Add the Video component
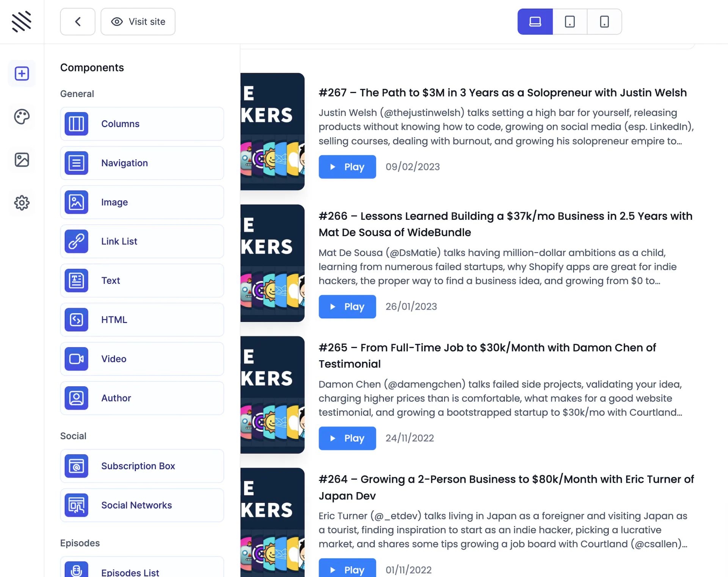728x577 pixels. coord(142,359)
